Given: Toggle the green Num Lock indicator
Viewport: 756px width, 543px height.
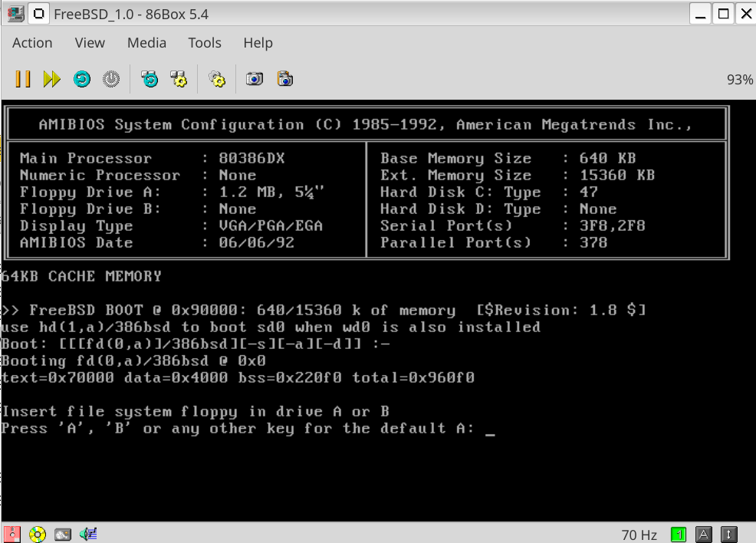Looking at the screenshot, I should click(x=679, y=535).
